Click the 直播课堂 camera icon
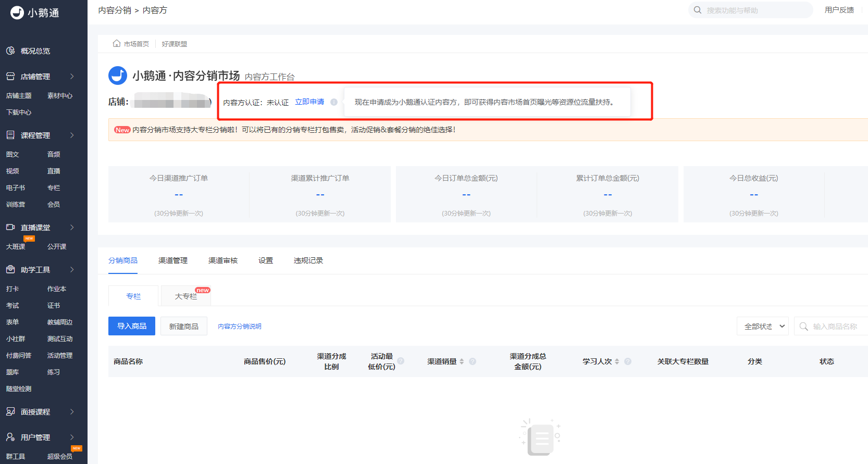This screenshot has height=464, width=868. click(10, 228)
